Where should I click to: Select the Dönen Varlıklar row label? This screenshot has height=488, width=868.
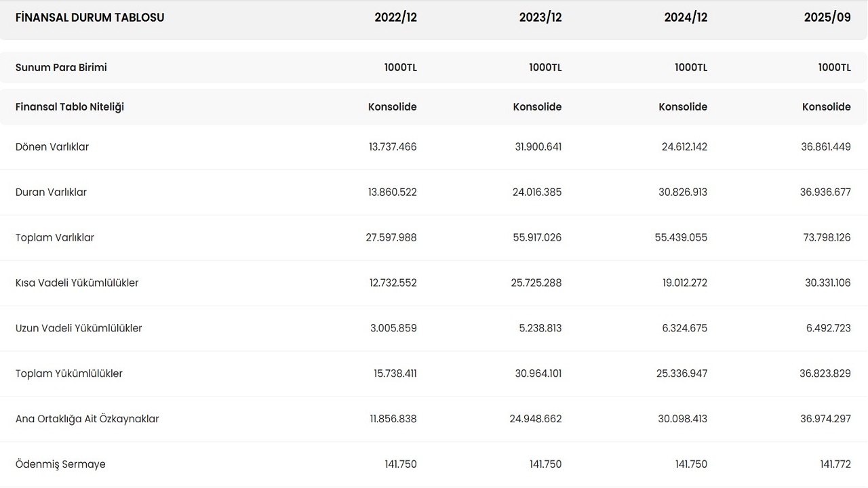click(52, 147)
